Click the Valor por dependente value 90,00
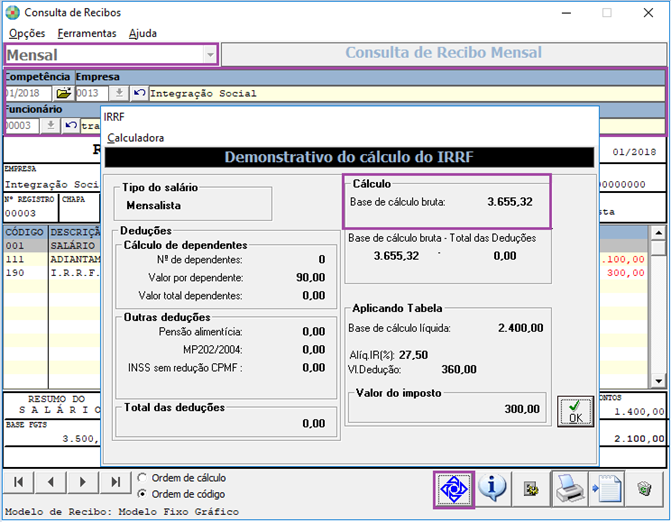 (x=311, y=278)
